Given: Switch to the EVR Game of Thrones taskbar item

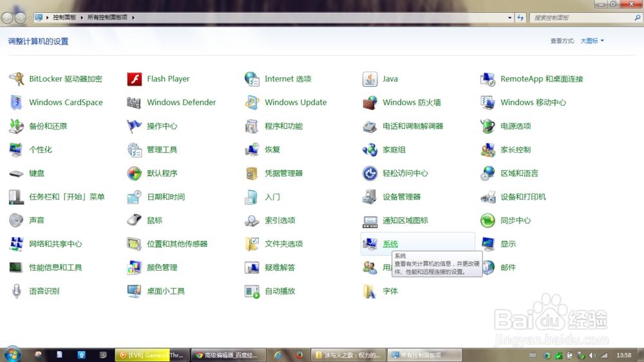Looking at the screenshot, I should tap(151, 355).
